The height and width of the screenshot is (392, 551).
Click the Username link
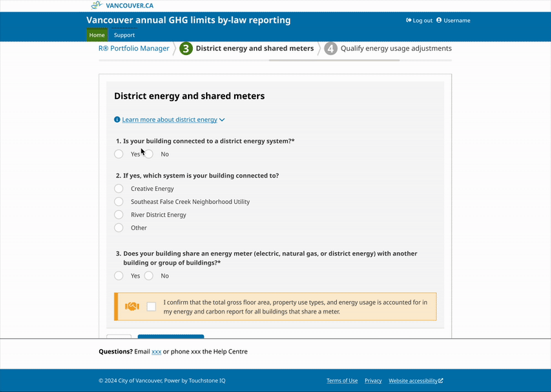[457, 21]
